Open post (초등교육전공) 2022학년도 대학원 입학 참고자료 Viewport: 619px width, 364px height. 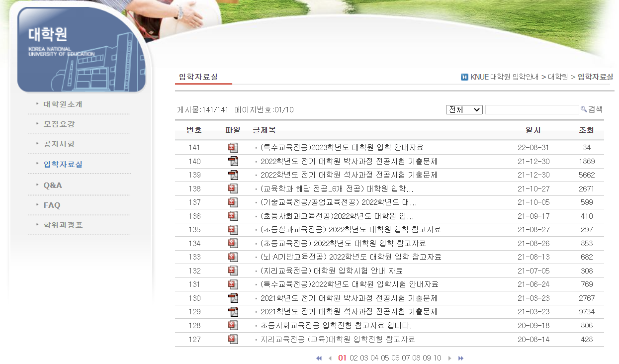343,243
